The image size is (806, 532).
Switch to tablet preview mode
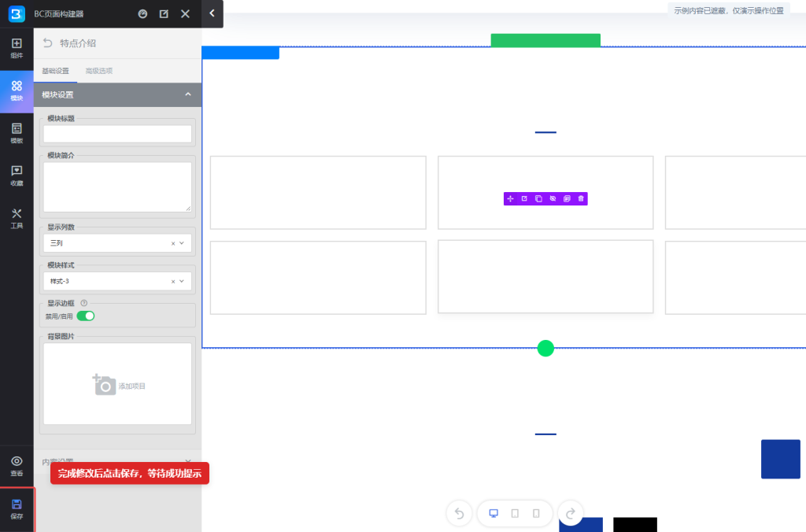(515, 513)
